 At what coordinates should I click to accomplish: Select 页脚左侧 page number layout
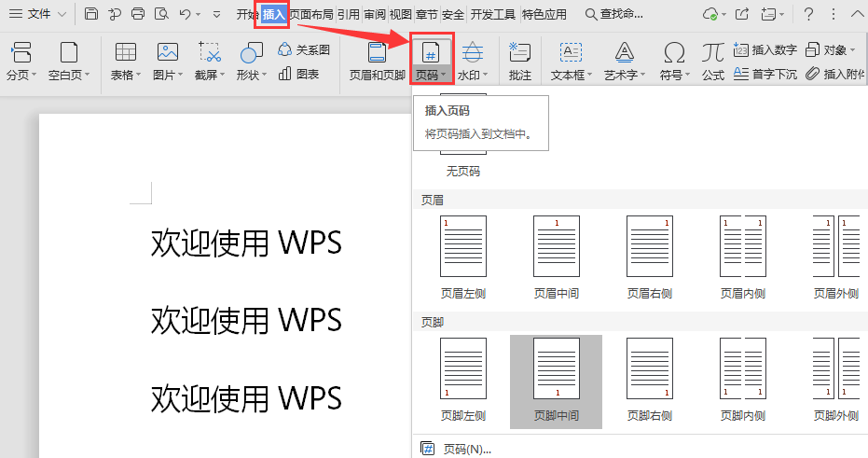click(x=463, y=380)
